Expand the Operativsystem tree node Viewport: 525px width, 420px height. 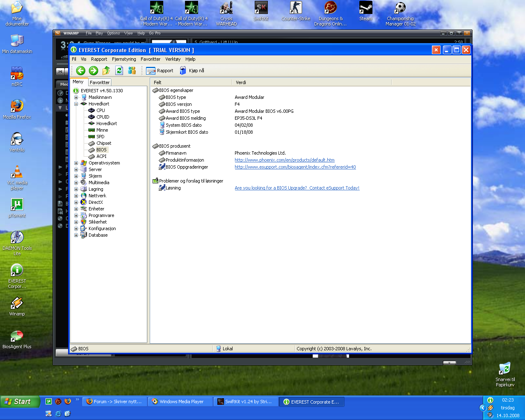coord(76,163)
